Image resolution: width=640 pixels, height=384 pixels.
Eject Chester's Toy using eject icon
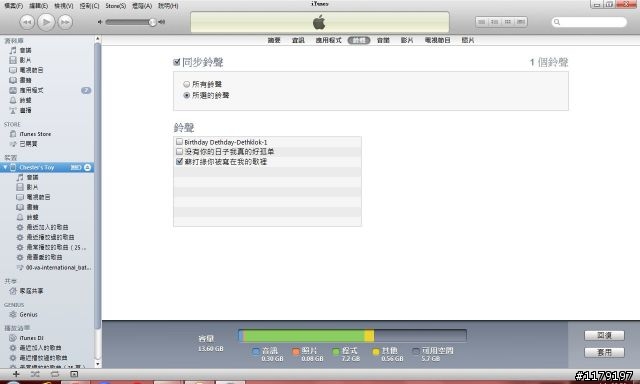click(87, 167)
